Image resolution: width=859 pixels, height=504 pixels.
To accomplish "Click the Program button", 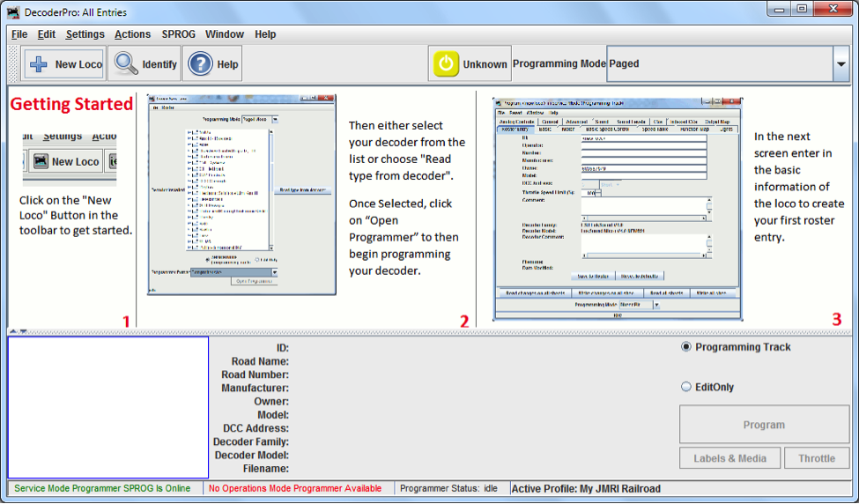I will (764, 425).
